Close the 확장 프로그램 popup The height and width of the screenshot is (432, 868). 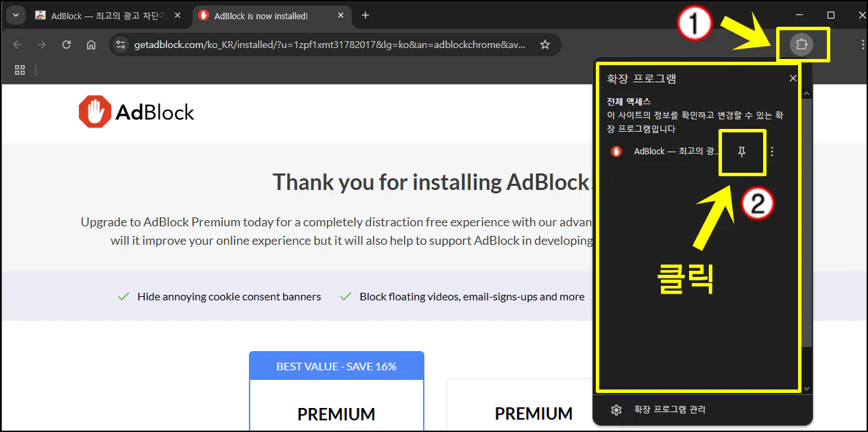pyautogui.click(x=793, y=79)
